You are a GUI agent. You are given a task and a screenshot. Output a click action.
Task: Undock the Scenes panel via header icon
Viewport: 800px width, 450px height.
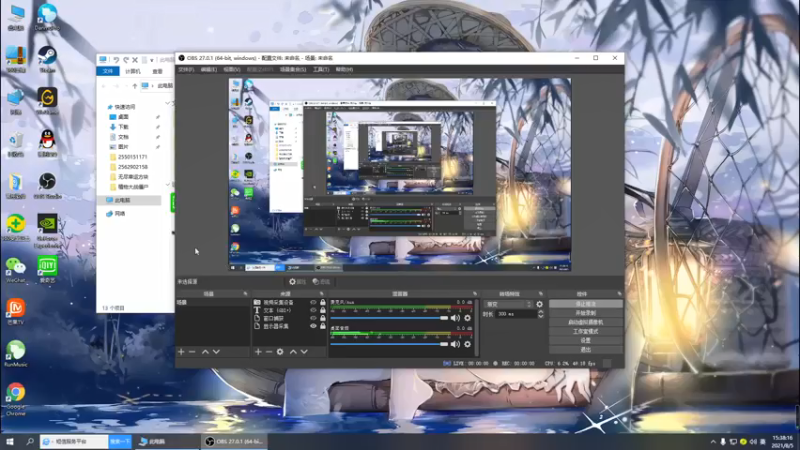coord(245,294)
